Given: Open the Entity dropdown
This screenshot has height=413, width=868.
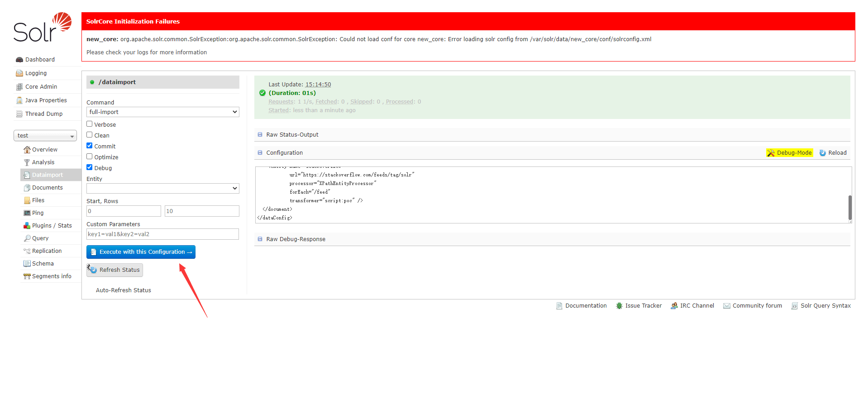Looking at the screenshot, I should [x=162, y=189].
